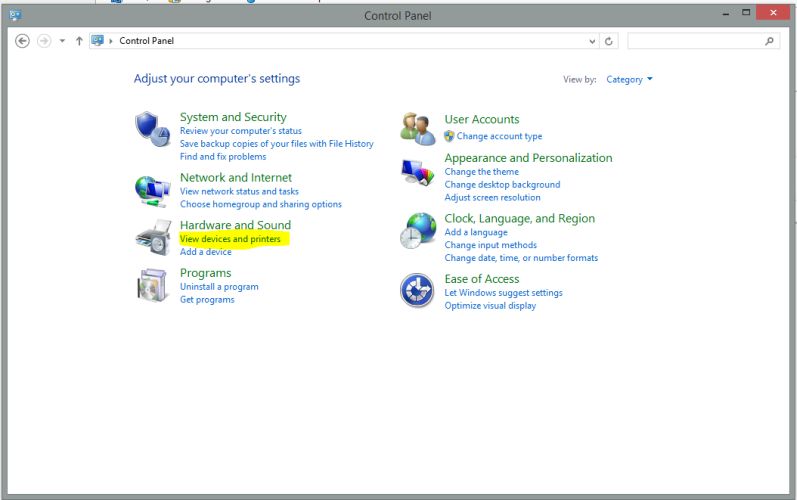This screenshot has height=500, width=797.
Task: Click Control Panel in the address breadcrumb
Action: pyautogui.click(x=146, y=41)
